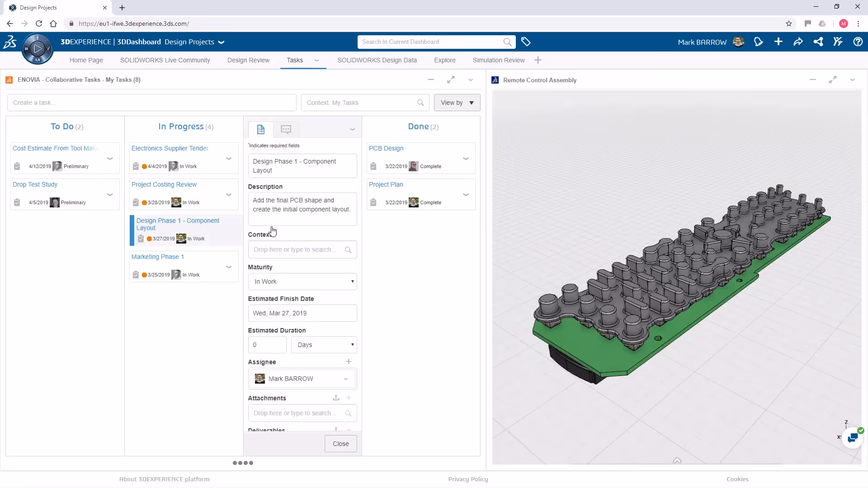This screenshot has height=488, width=868.
Task: Expand the Drop Test Study task chevron
Action: pos(110,195)
